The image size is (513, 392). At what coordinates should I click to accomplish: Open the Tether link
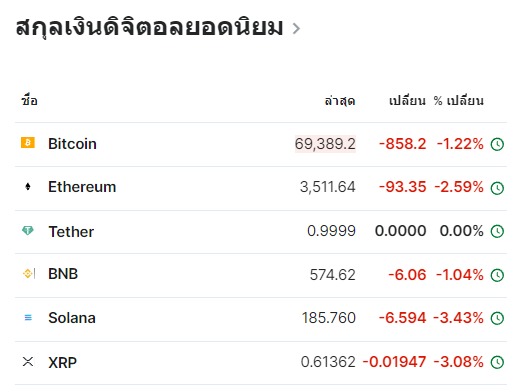(71, 231)
